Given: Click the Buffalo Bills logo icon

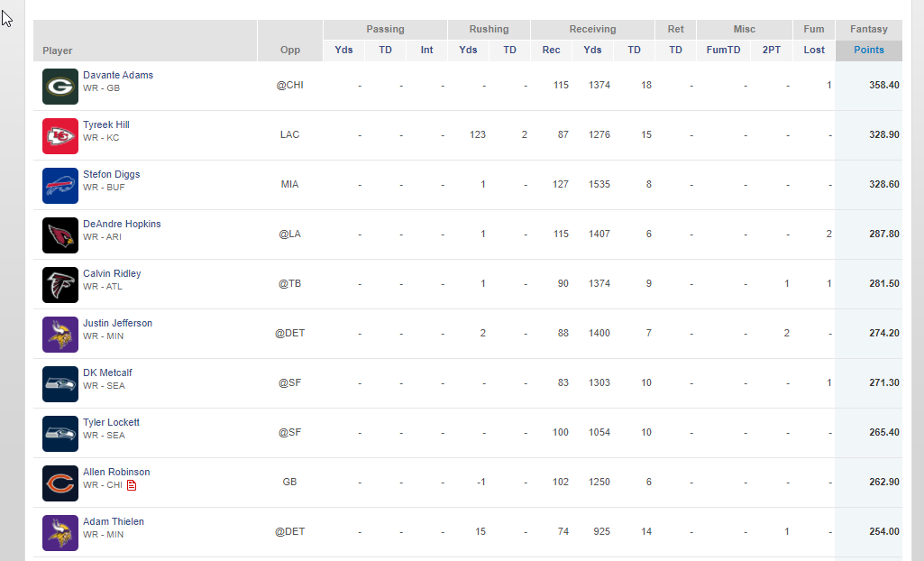Looking at the screenshot, I should pyautogui.click(x=60, y=186).
